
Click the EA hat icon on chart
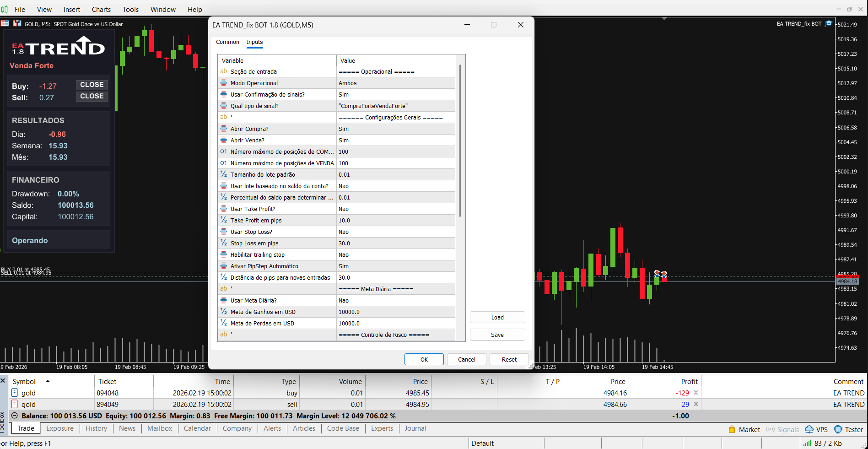click(828, 24)
